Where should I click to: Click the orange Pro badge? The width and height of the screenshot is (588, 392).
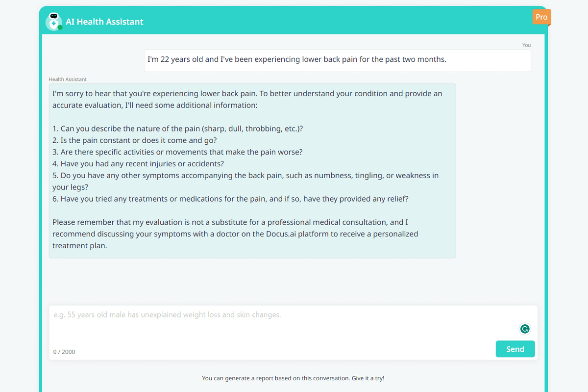[541, 17]
